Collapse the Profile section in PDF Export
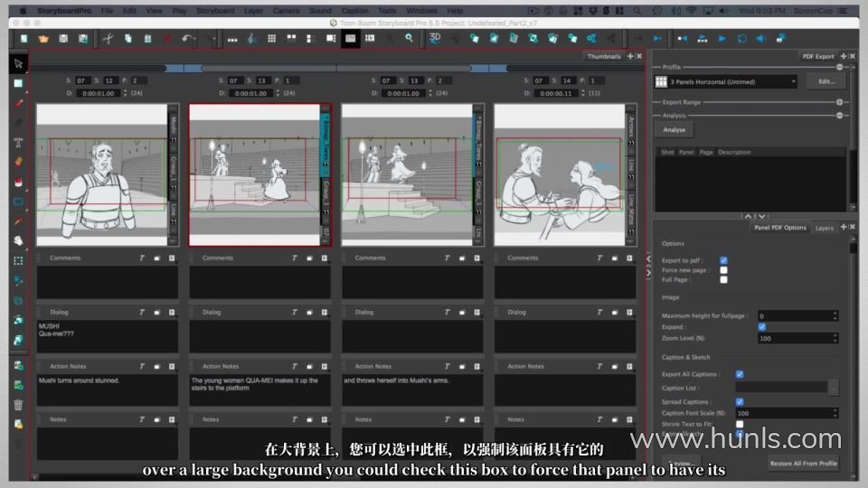 (839, 67)
